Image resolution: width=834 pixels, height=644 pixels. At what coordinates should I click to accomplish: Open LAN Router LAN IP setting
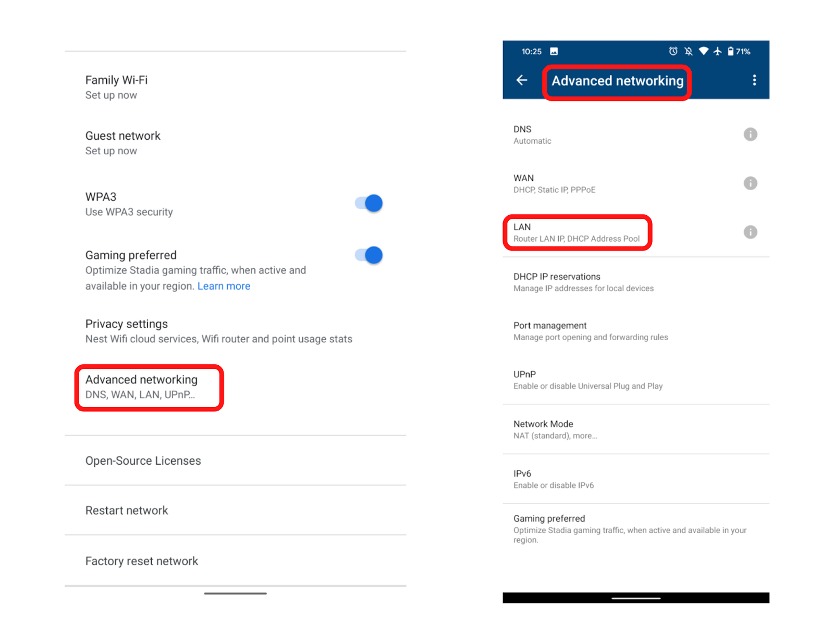click(636, 232)
